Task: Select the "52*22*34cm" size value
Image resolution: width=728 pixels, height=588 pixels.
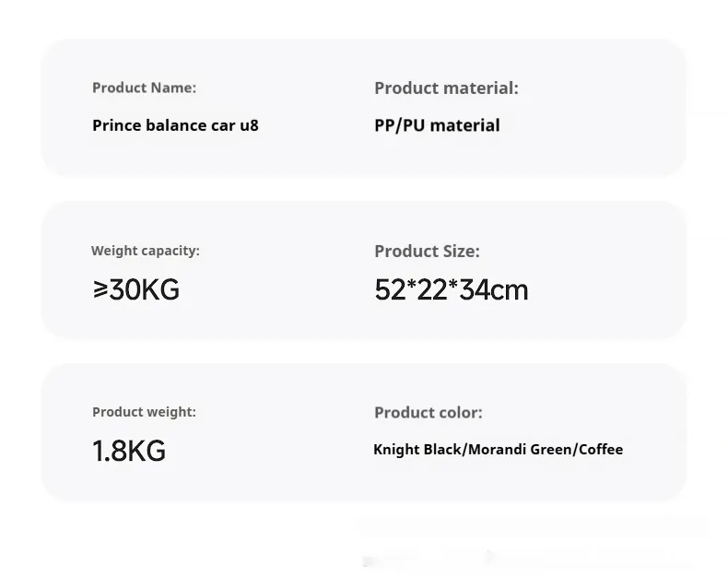Action: click(451, 290)
